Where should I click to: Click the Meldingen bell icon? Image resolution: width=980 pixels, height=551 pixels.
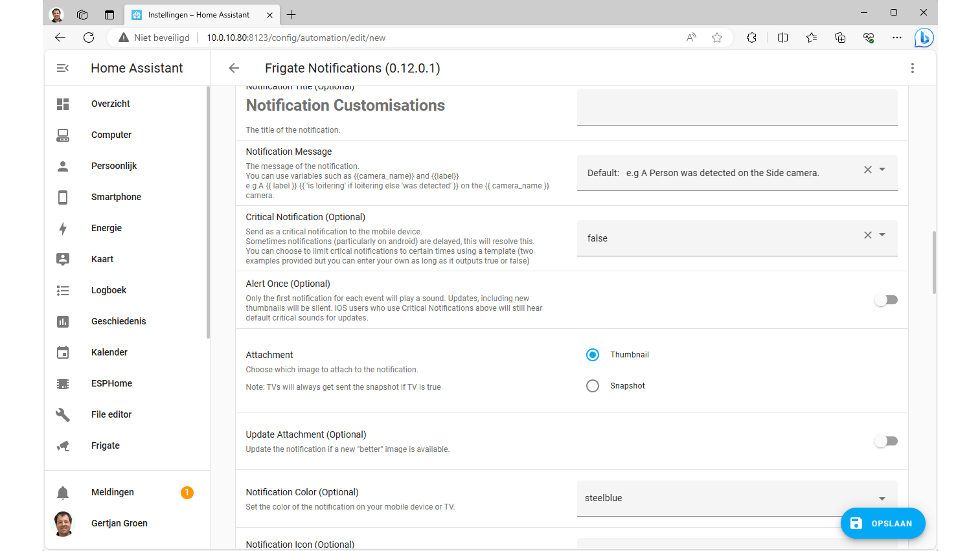point(63,493)
